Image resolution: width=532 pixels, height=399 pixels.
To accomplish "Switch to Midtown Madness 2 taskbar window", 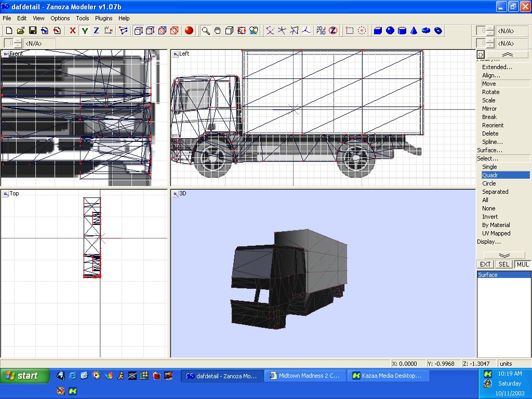I will pyautogui.click(x=304, y=376).
